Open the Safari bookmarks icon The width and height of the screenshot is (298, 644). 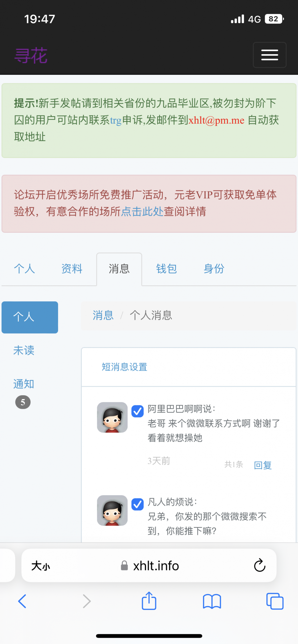[212, 601]
